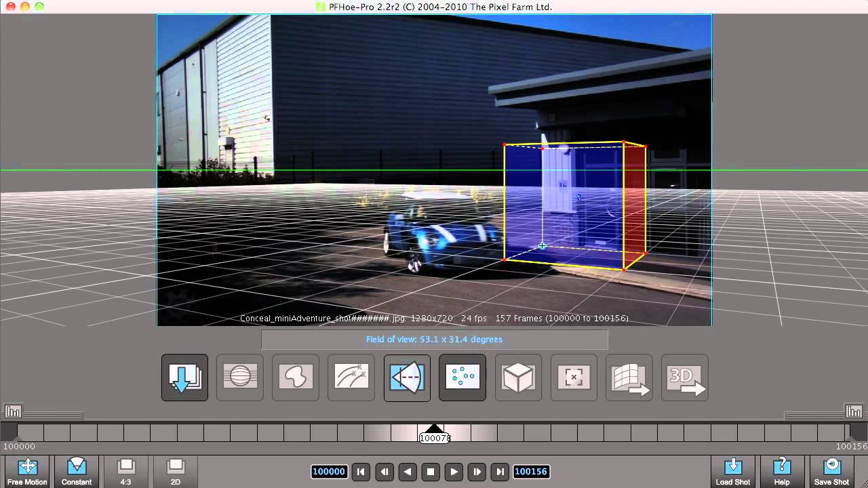Step forward one frame
The width and height of the screenshot is (868, 488).
point(477,472)
